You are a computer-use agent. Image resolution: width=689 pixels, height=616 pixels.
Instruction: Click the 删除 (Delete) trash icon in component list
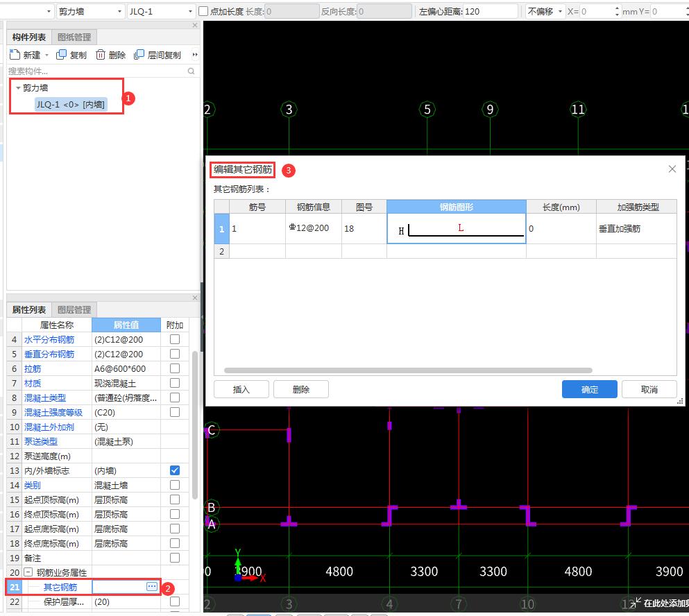[x=101, y=55]
